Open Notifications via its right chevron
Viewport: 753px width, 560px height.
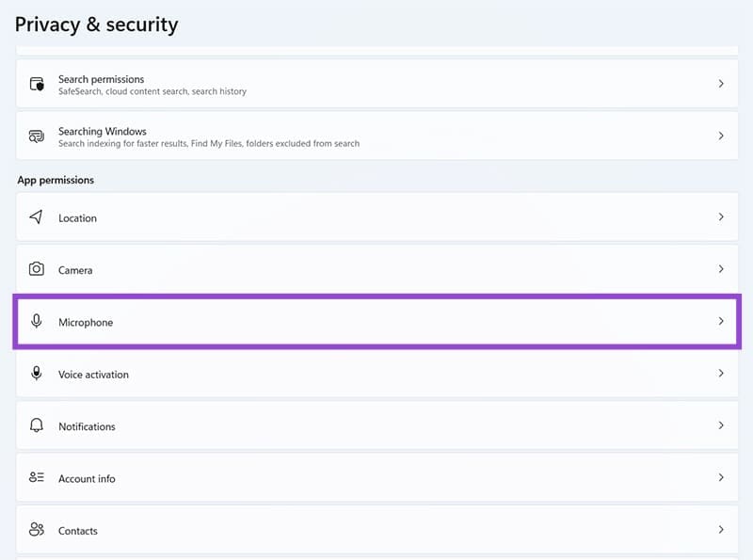(x=721, y=425)
